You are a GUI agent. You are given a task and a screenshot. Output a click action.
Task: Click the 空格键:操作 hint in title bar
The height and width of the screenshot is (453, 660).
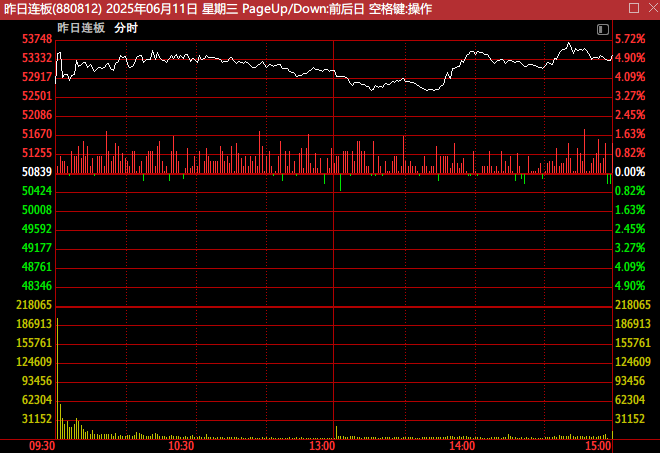point(400,9)
